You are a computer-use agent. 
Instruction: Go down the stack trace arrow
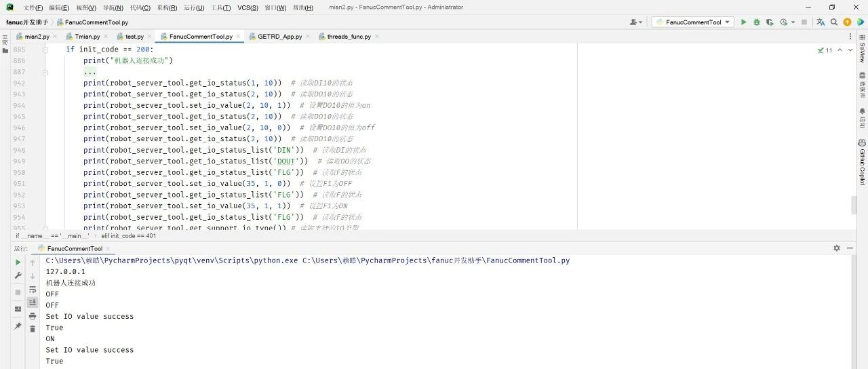point(33,275)
